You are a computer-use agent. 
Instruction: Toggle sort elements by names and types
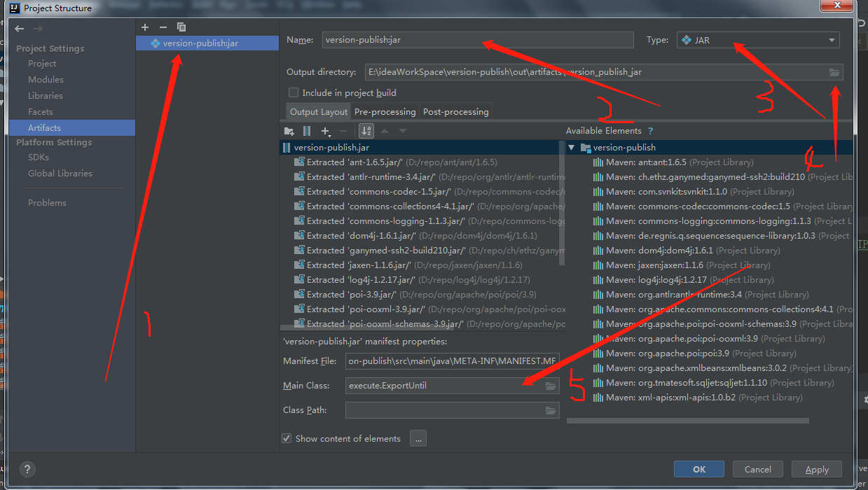(366, 131)
